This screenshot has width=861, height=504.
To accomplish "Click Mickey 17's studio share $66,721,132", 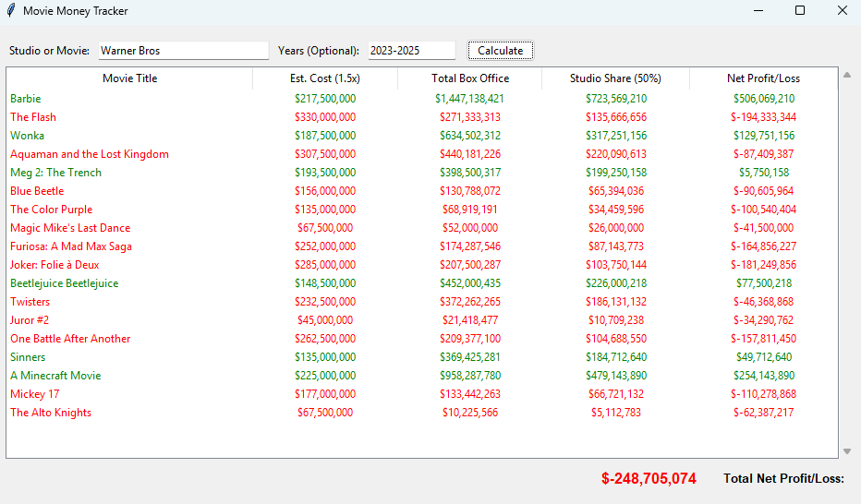I will [x=616, y=394].
